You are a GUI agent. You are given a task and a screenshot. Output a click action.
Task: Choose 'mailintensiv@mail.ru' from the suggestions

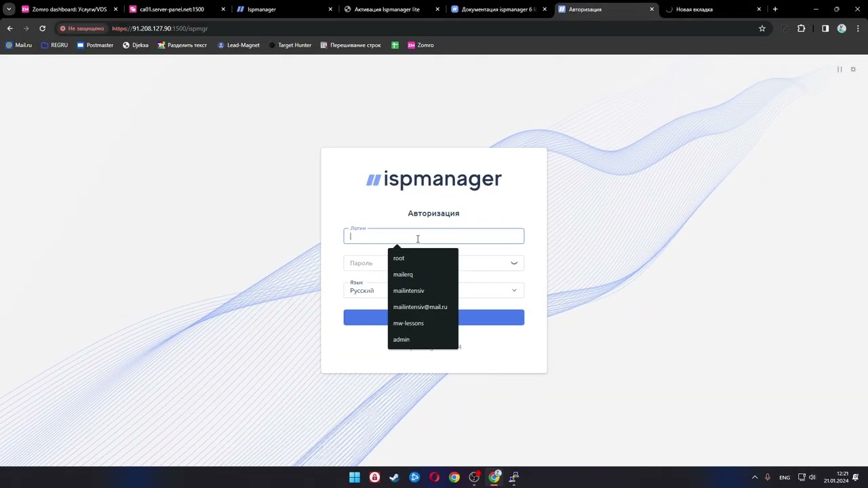(x=423, y=307)
